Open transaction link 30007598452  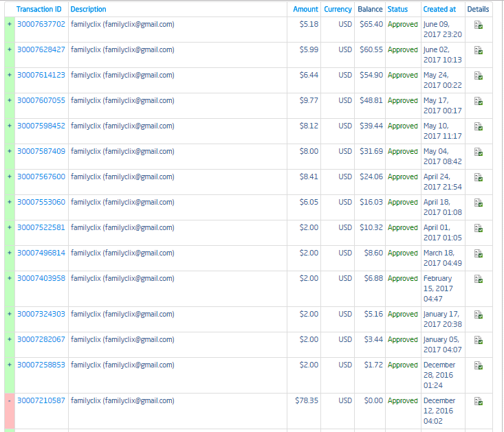pyautogui.click(x=41, y=126)
